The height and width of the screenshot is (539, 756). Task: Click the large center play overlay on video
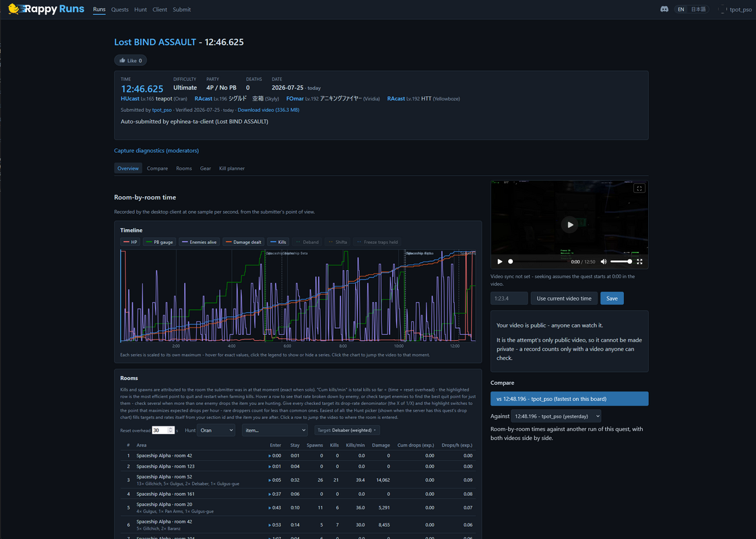(569, 224)
